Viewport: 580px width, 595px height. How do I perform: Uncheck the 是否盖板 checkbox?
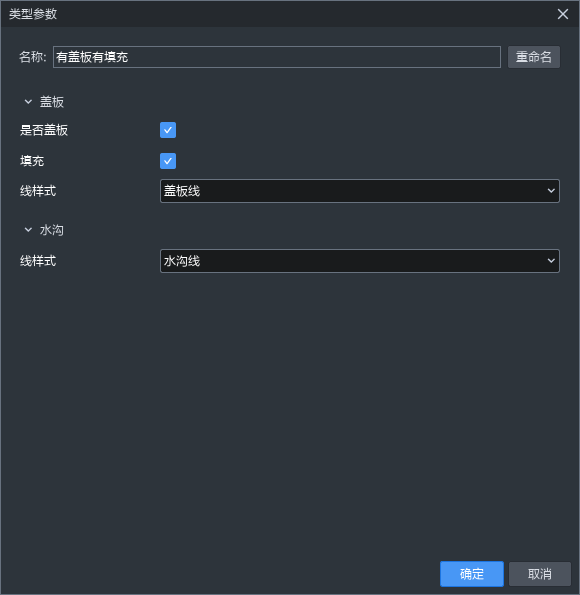coord(168,130)
